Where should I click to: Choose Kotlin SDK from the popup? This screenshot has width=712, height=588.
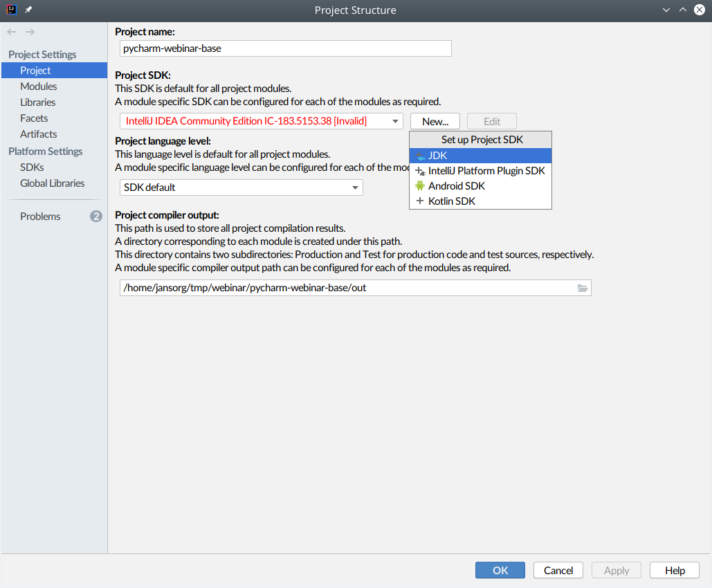click(x=480, y=201)
